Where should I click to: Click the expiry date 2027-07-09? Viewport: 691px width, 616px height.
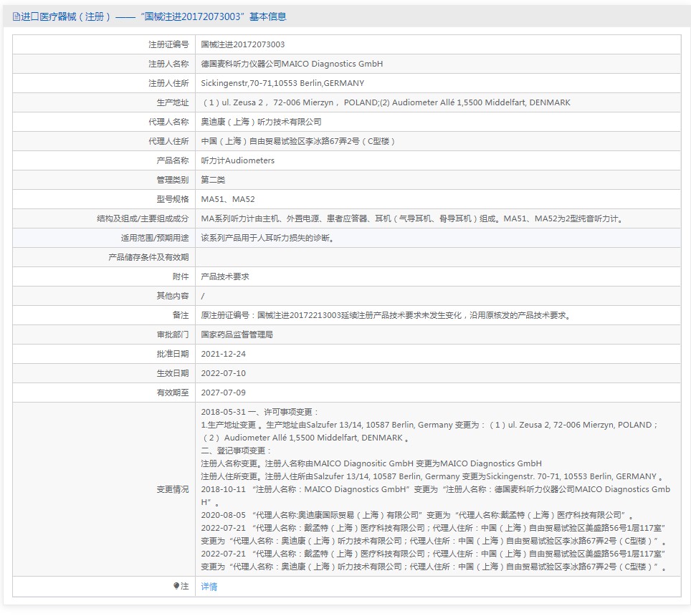click(x=224, y=393)
